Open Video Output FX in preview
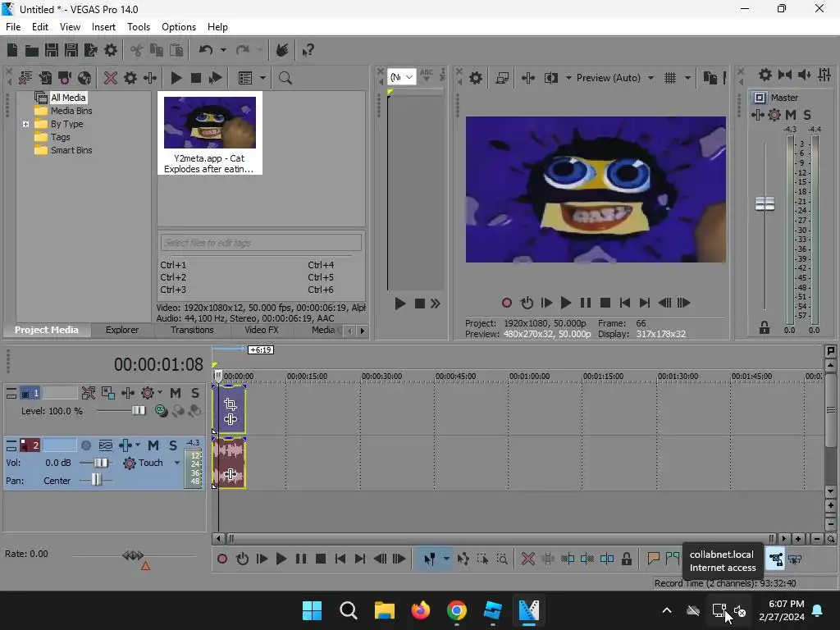The height and width of the screenshot is (630, 840). (x=528, y=78)
